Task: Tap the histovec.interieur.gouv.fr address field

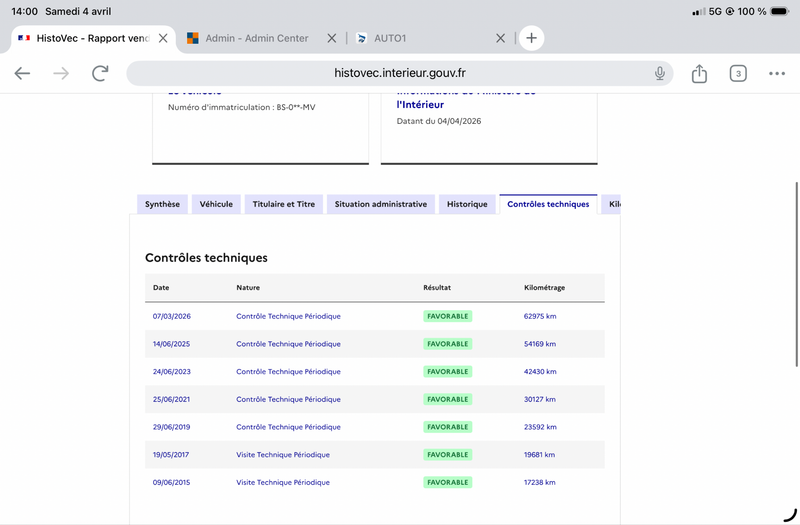Action: click(x=400, y=73)
